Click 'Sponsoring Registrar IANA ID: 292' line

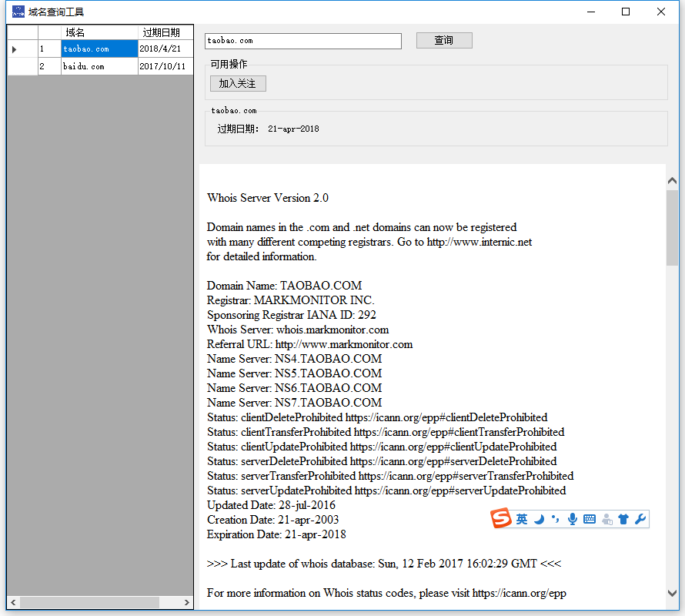[x=292, y=315]
